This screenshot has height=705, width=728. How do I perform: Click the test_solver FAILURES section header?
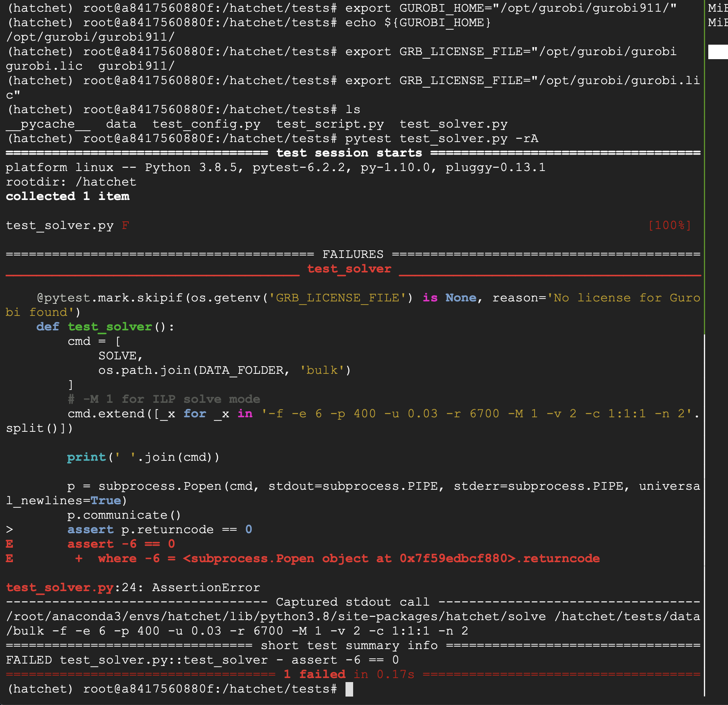pyautogui.click(x=349, y=268)
